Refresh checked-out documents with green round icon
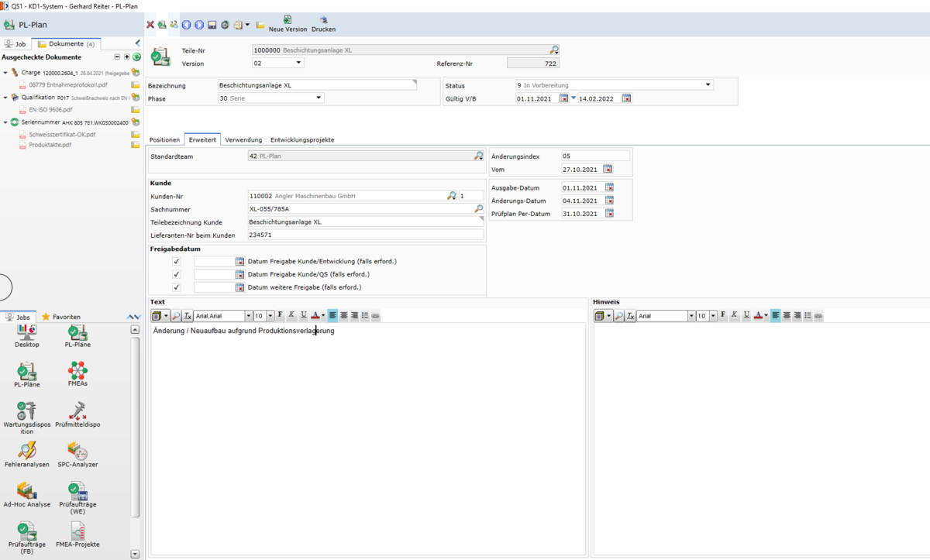 tap(136, 57)
